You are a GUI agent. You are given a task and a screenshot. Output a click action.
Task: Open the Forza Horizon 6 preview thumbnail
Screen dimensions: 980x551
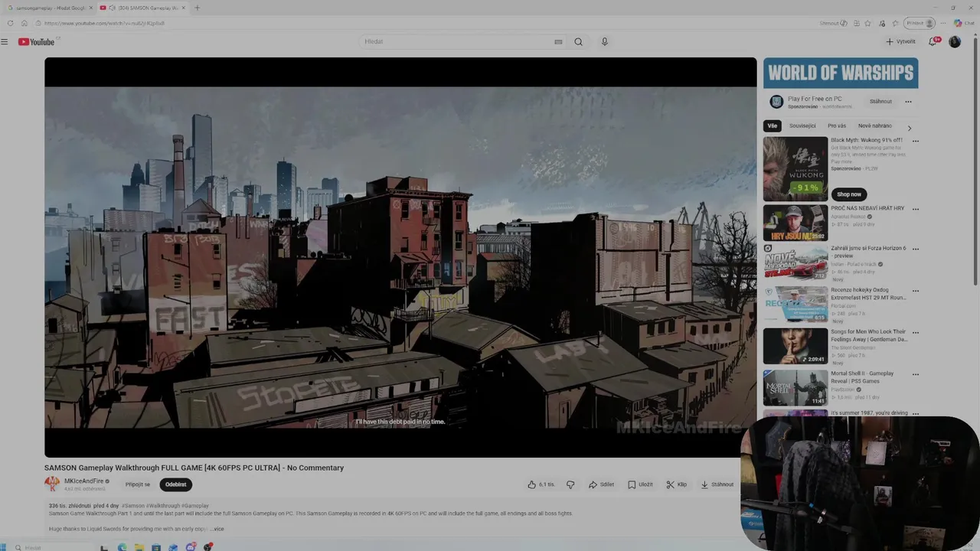coord(795,262)
